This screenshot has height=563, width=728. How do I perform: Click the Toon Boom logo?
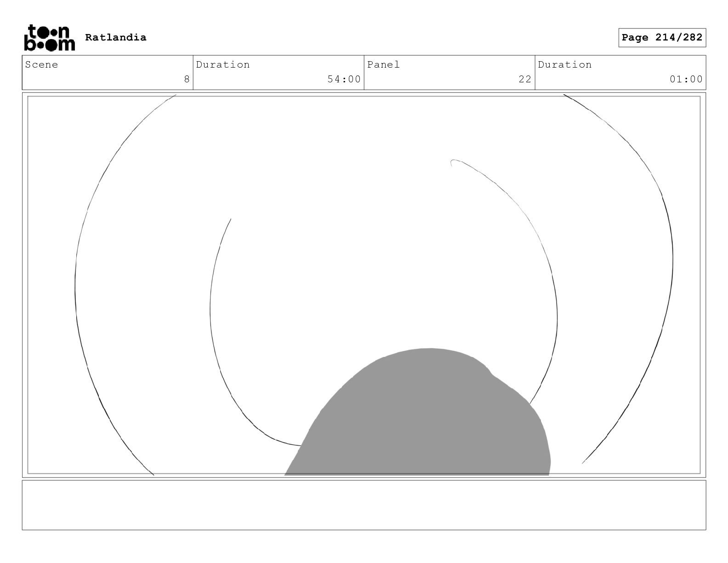pos(49,38)
